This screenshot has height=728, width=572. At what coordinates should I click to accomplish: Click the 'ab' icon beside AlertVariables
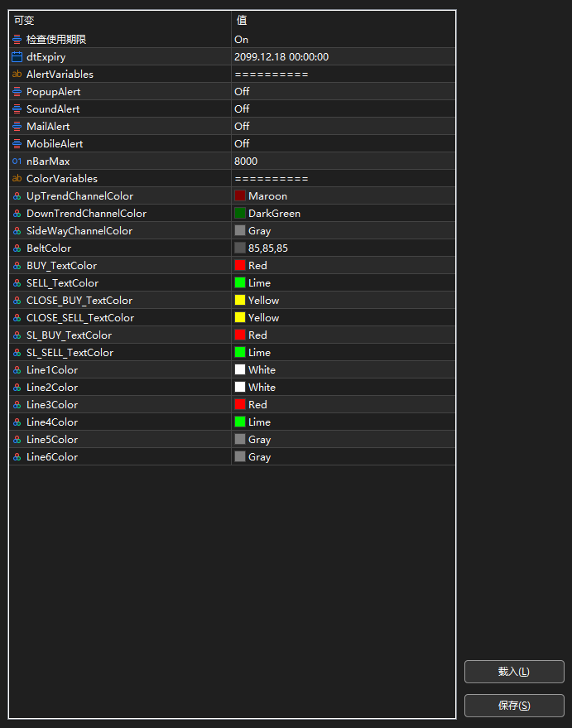click(17, 75)
